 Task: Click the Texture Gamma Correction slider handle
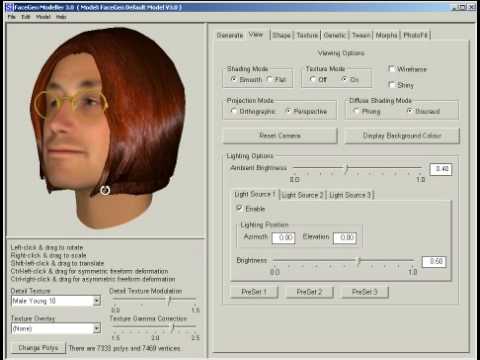(x=173, y=327)
